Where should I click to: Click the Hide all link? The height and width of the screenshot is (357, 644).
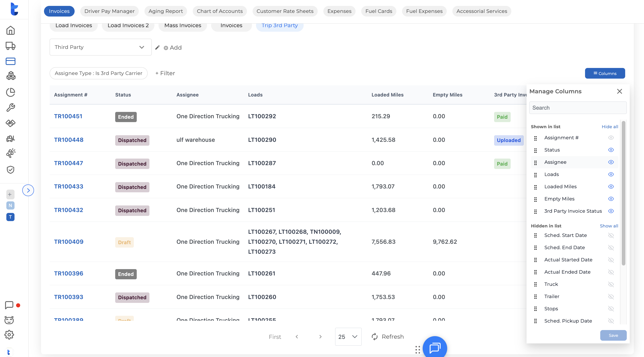(610, 127)
